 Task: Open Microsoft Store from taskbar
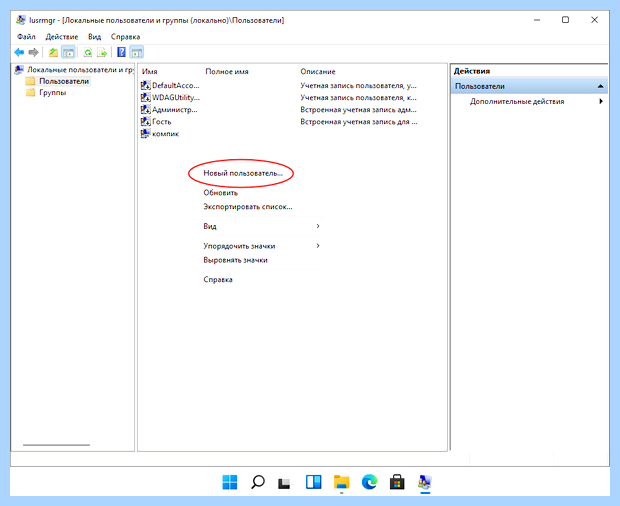tap(397, 482)
